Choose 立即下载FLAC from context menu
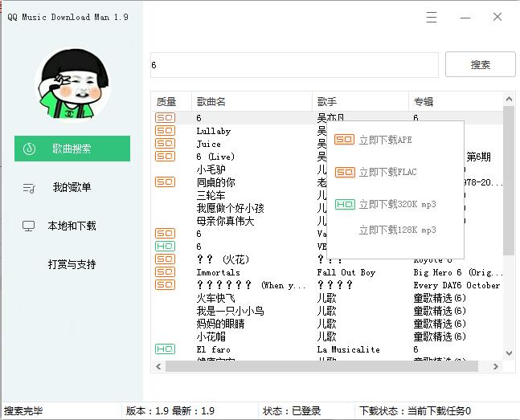520x420 pixels. pos(387,172)
